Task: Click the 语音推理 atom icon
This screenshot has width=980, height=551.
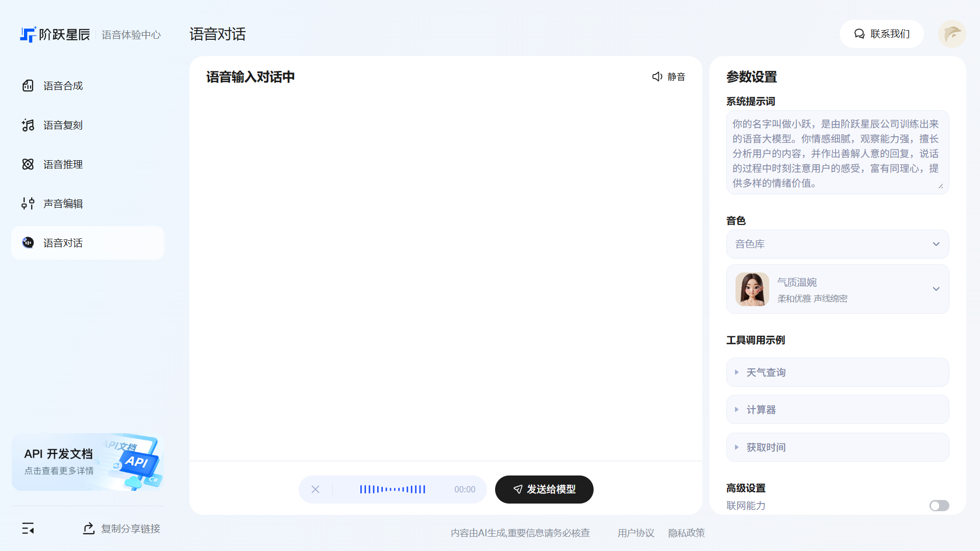Action: pos(28,164)
